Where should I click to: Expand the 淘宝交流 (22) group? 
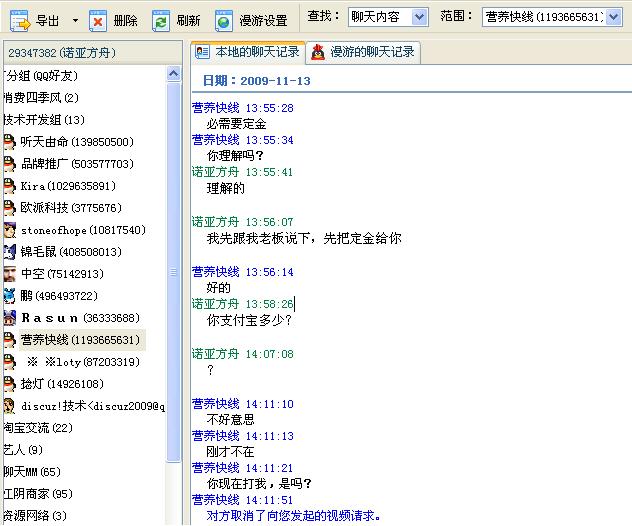(x=38, y=428)
